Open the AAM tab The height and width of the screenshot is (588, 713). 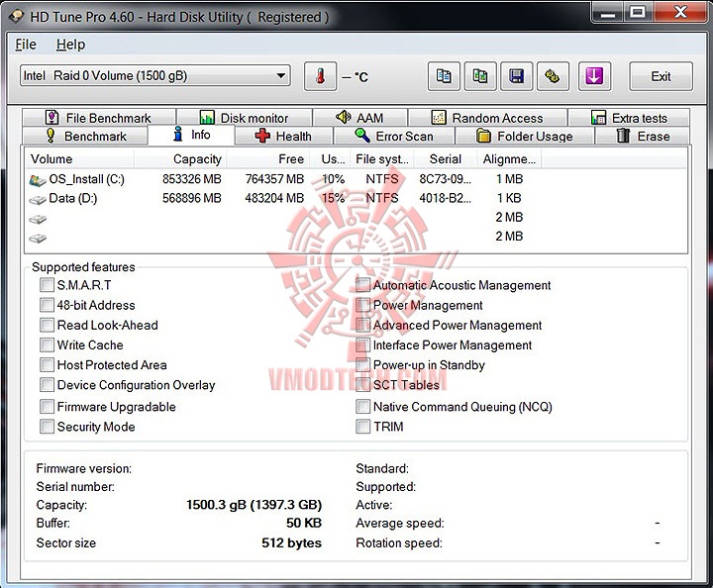(x=359, y=118)
